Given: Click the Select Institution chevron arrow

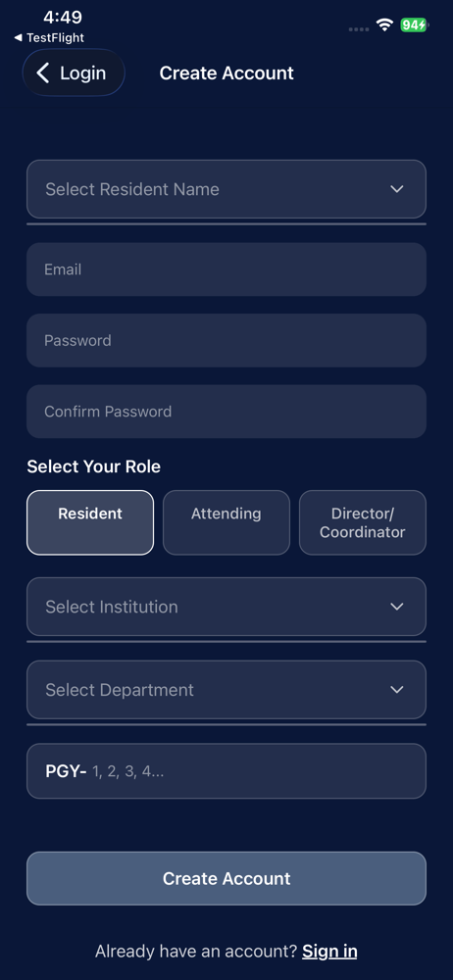Looking at the screenshot, I should 397,607.
